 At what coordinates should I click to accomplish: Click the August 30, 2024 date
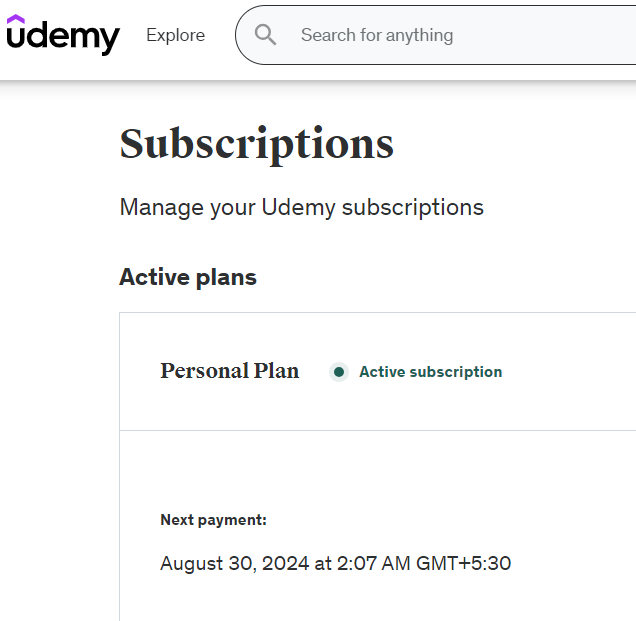[x=234, y=564]
